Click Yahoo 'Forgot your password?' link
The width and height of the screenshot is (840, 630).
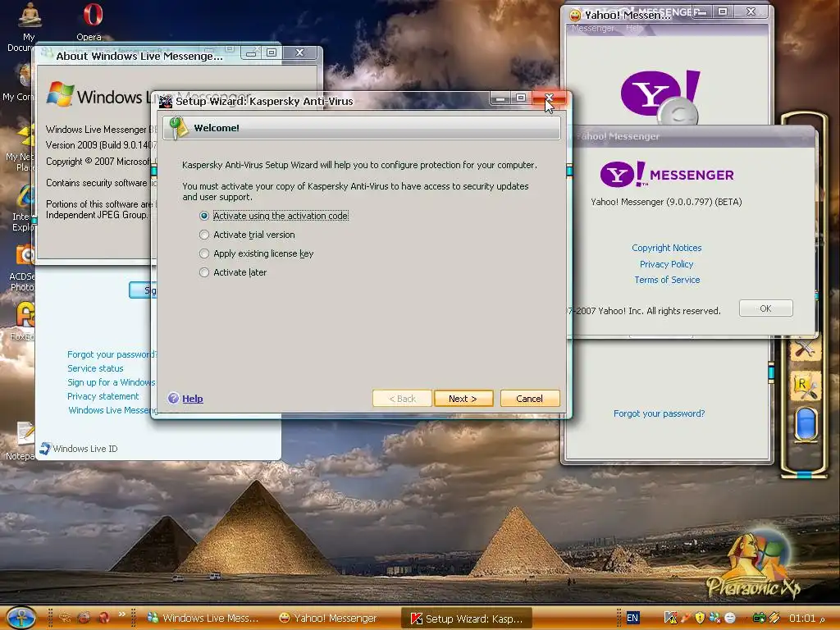tap(659, 413)
